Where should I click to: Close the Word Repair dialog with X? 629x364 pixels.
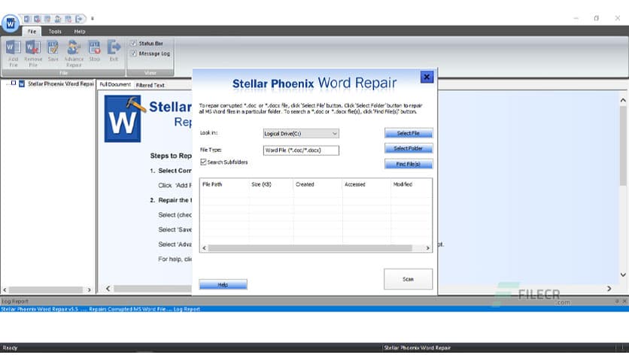[x=427, y=77]
